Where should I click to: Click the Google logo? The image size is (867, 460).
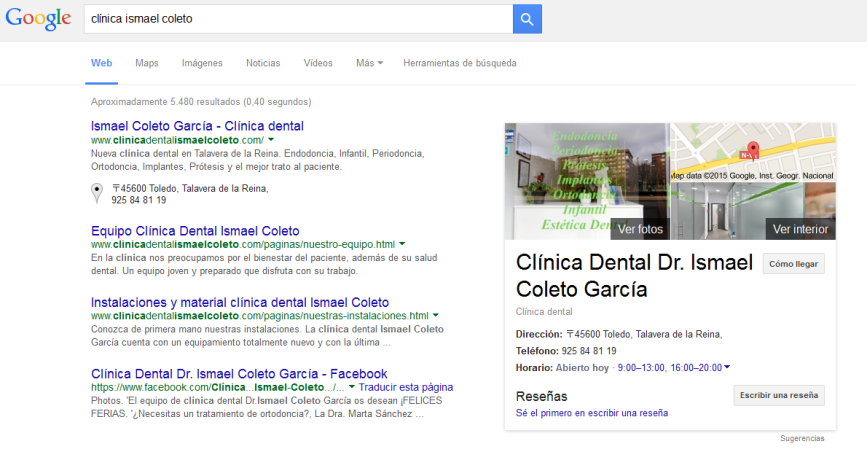(38, 19)
